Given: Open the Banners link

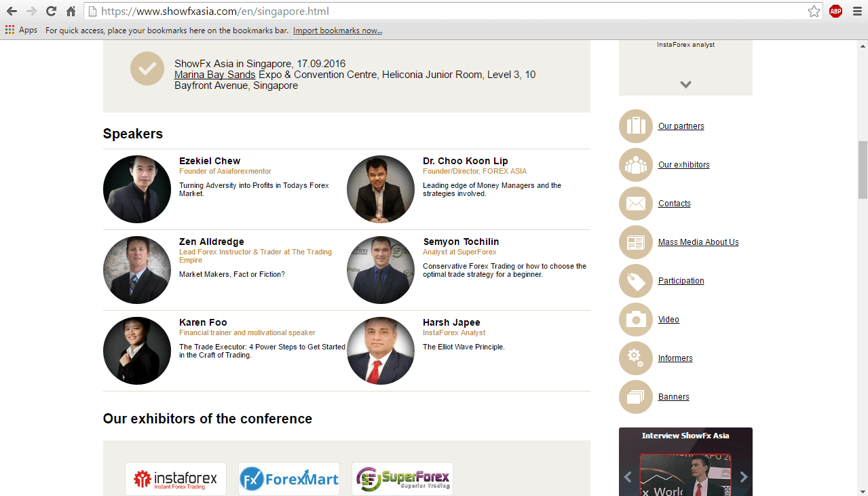Looking at the screenshot, I should (674, 397).
